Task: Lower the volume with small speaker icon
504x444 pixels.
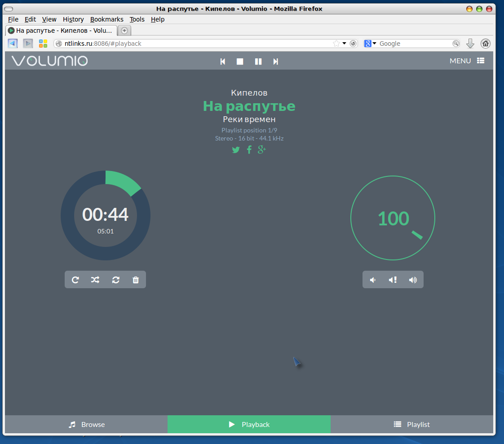Action: click(373, 280)
